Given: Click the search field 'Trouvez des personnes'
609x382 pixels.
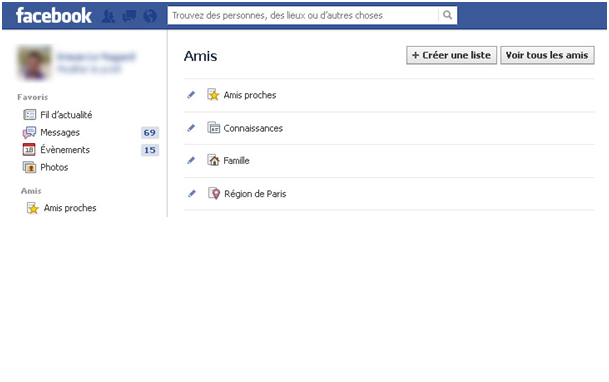Looking at the screenshot, I should tap(303, 15).
